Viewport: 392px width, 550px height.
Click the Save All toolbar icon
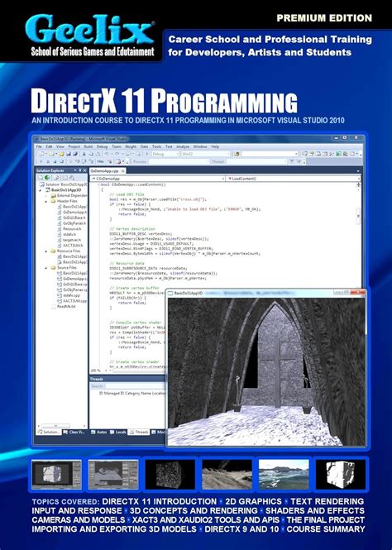coord(74,154)
